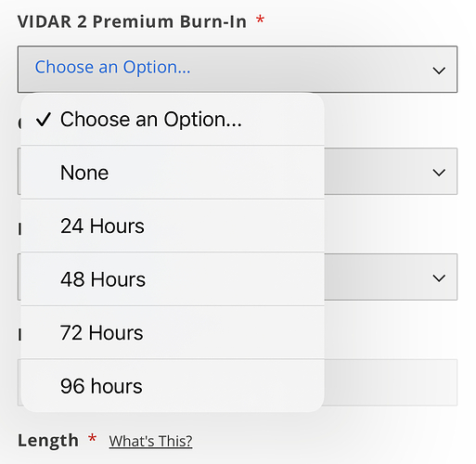Viewport: 476px width, 464px height.
Task: Click the VIDAR 2 Premium Burn-In dropdown chevron
Action: coord(439,71)
